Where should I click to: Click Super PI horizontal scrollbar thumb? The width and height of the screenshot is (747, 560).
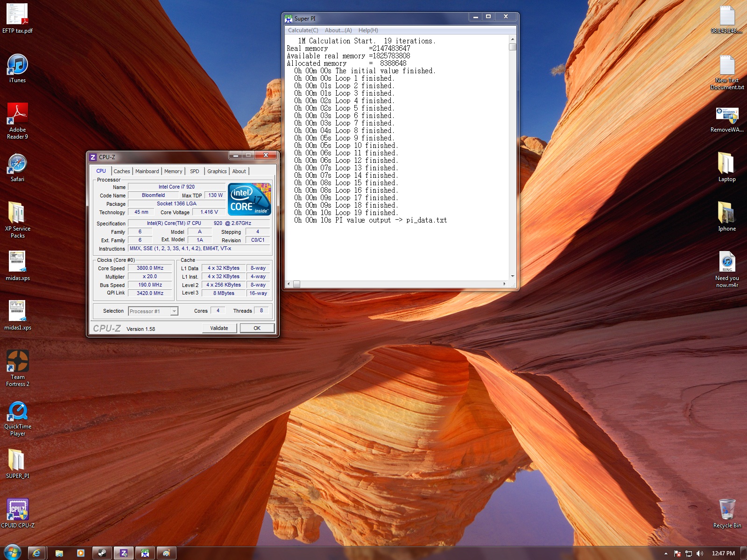296,284
